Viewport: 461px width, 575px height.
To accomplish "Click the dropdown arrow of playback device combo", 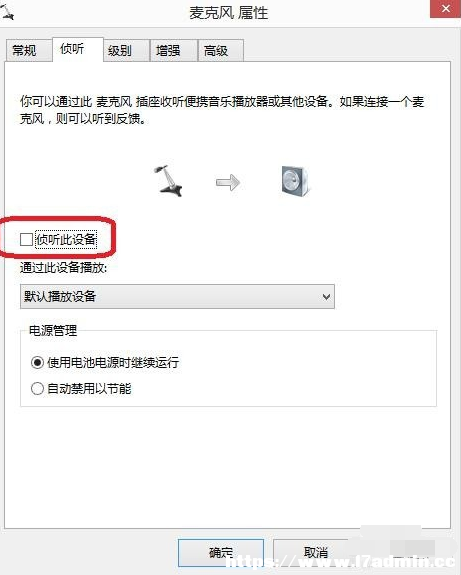I will (326, 297).
